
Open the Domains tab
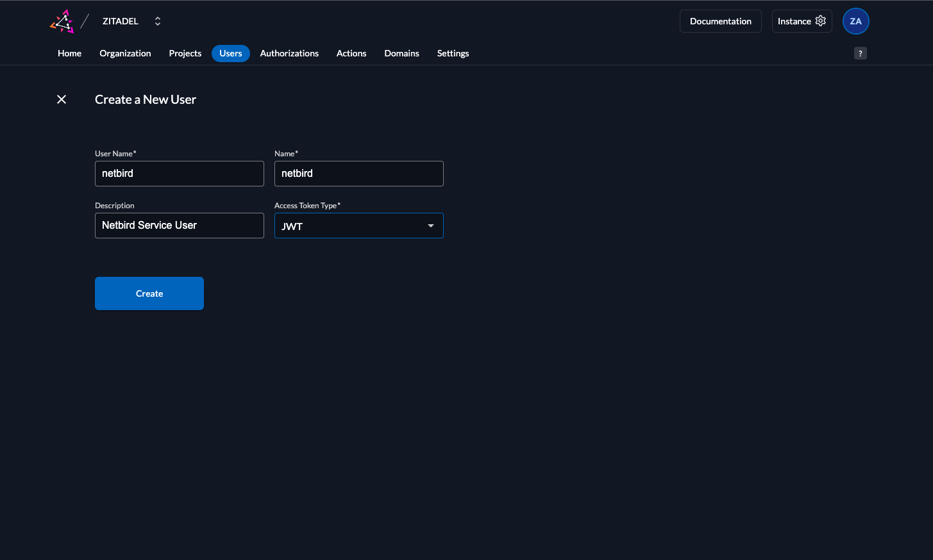click(401, 53)
